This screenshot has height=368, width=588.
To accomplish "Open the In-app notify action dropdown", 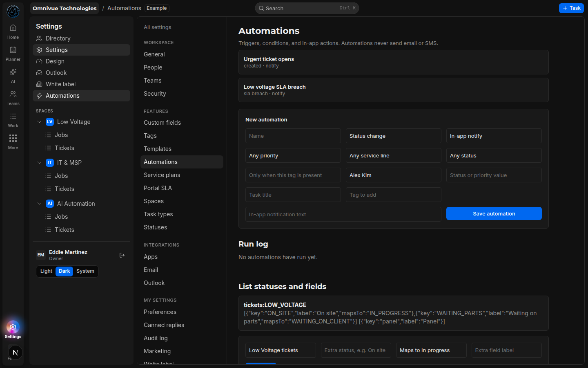I will coord(494,136).
